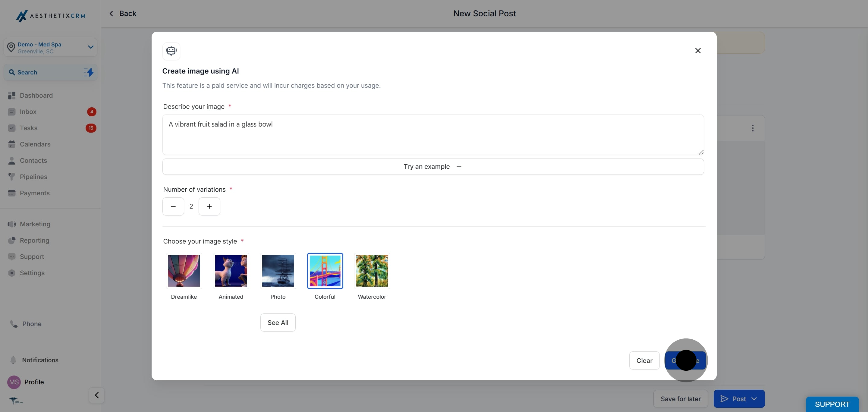The image size is (868, 412).
Task: Open Notifications bell in sidebar
Action: pos(14,360)
